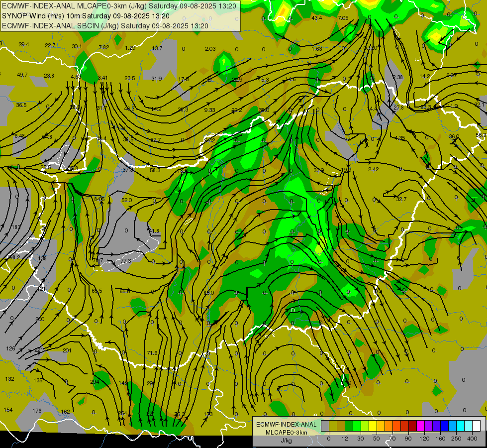Click the map value 13.7
Viewport: 487px width, 448px height.
157,48
